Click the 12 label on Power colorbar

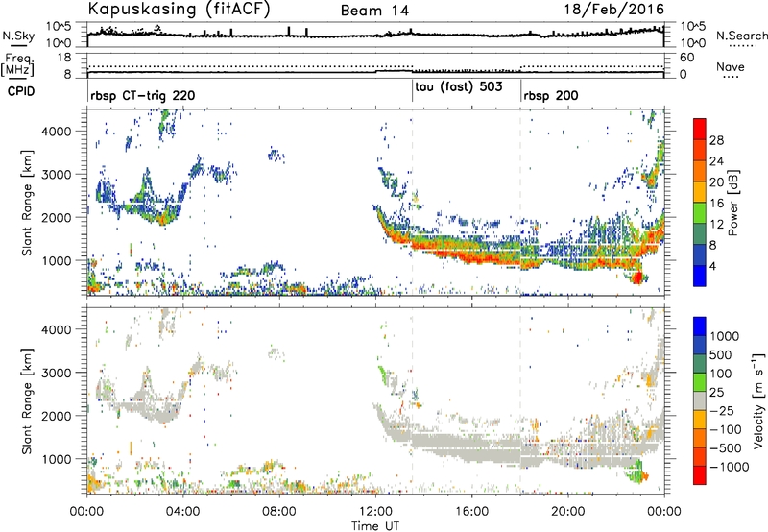pyautogui.click(x=716, y=225)
